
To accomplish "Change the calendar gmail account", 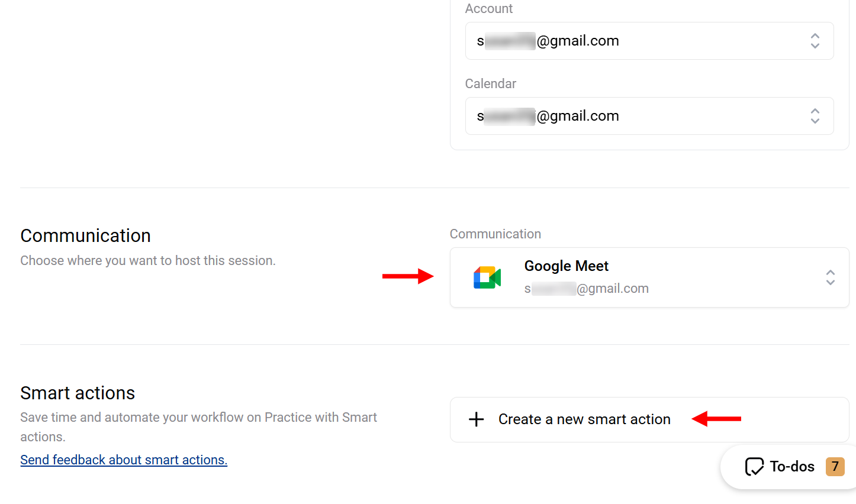I will click(x=649, y=116).
